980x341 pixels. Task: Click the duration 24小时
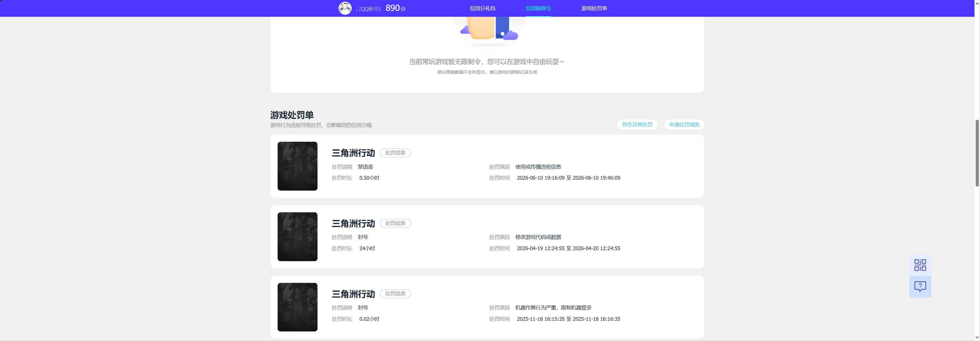coord(367,248)
